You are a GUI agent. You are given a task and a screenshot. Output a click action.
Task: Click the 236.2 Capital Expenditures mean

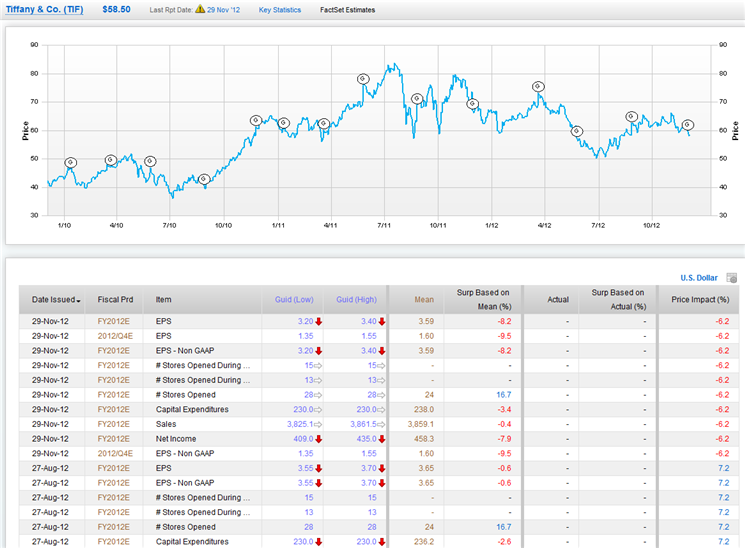pos(424,542)
